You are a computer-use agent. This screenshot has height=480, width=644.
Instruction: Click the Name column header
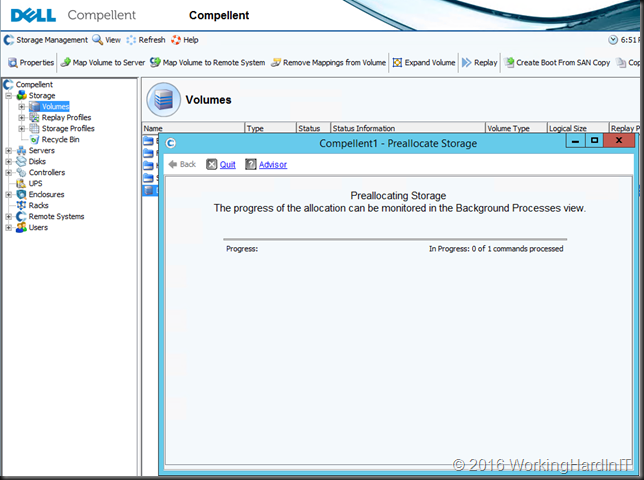tap(193, 128)
